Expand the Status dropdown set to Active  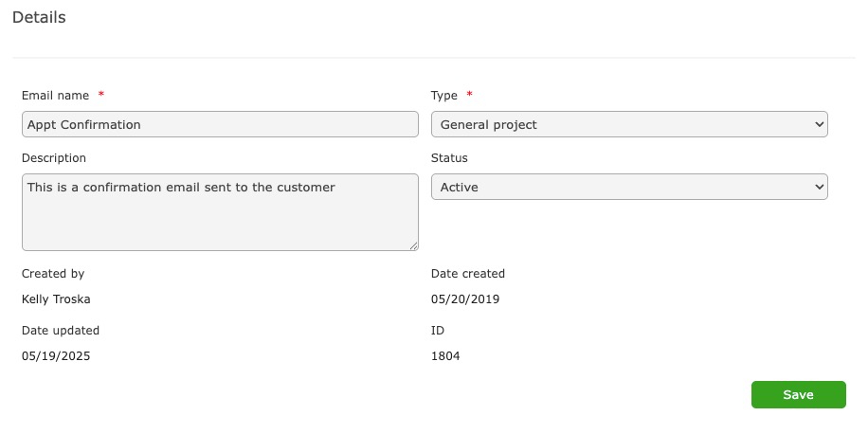click(x=628, y=187)
